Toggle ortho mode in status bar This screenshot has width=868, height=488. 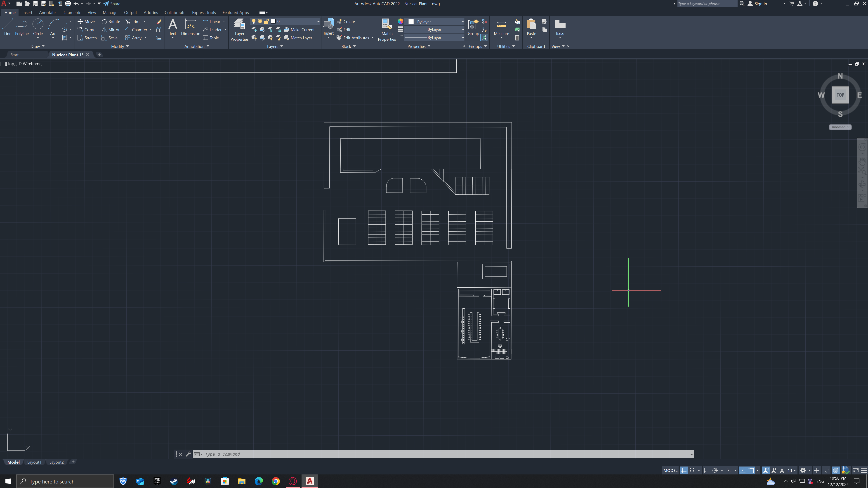707,470
